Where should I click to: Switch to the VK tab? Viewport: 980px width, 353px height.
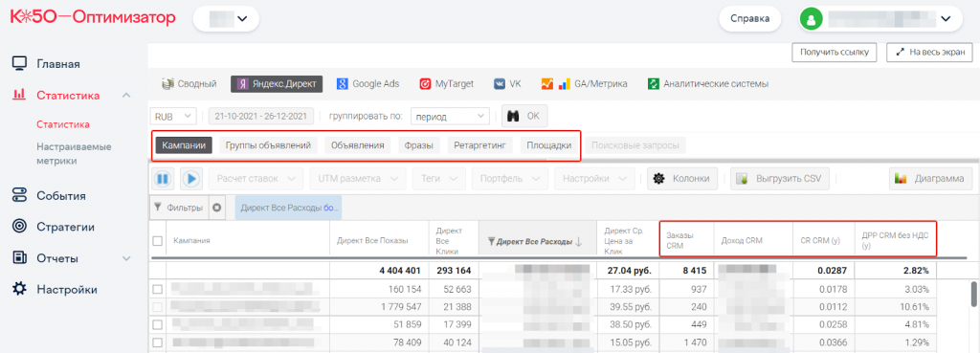click(x=507, y=84)
